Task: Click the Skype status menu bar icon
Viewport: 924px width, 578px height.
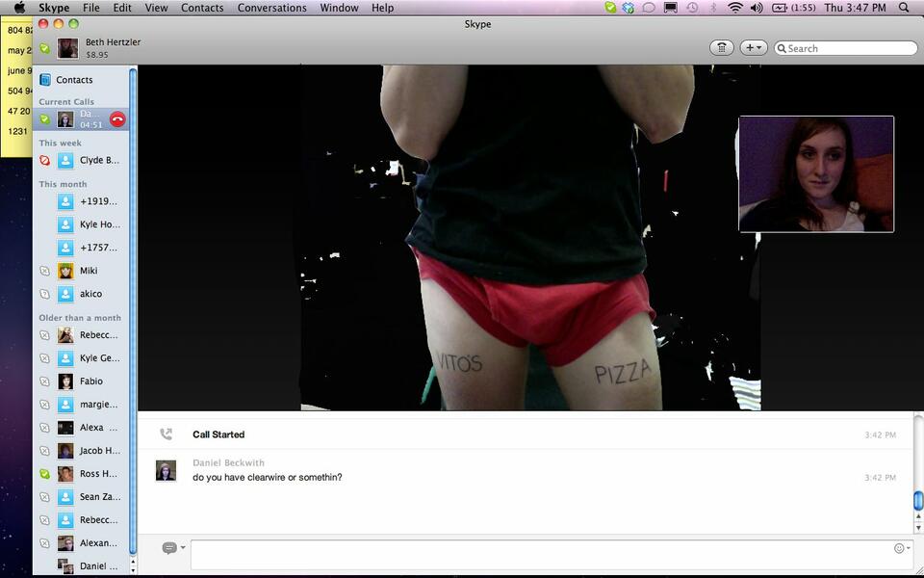Action: pos(610,8)
